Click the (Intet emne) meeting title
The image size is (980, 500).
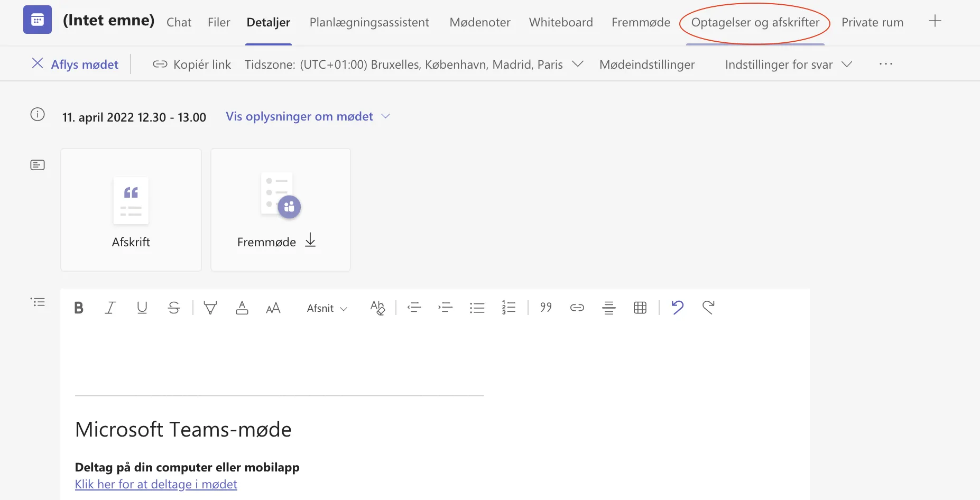[x=109, y=20]
